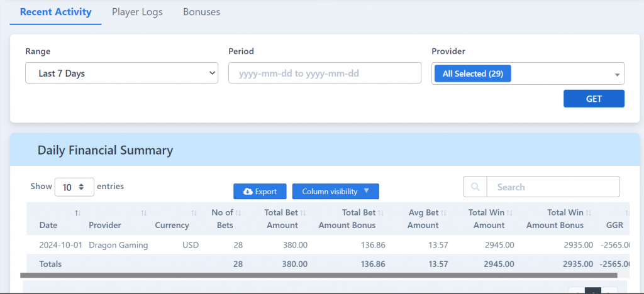Image resolution: width=644 pixels, height=294 pixels.
Task: Open the Column visibility dropdown
Action: [336, 192]
